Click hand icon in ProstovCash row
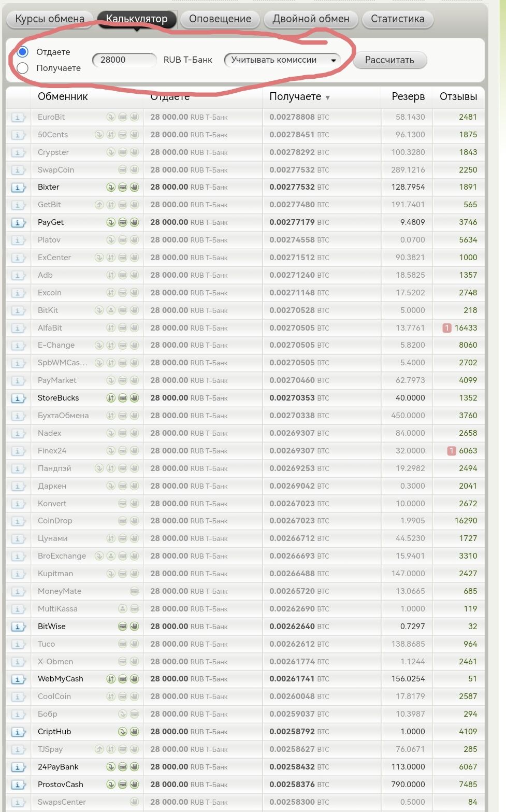506x812 pixels. coord(134,785)
